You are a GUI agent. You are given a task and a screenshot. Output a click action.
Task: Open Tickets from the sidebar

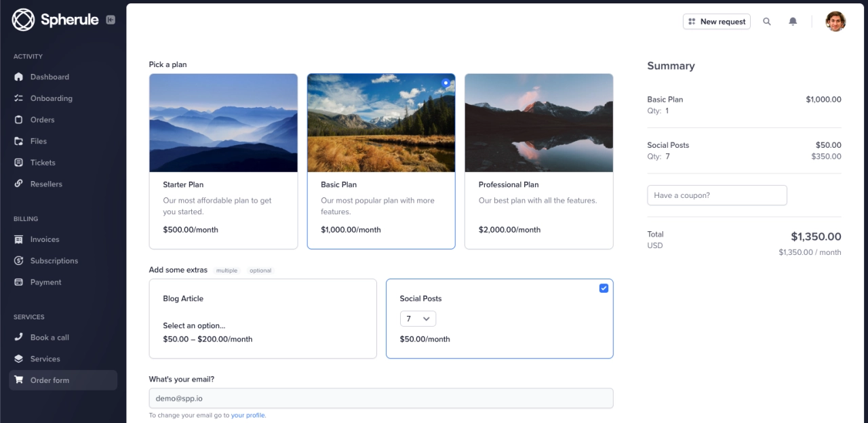[x=43, y=163]
